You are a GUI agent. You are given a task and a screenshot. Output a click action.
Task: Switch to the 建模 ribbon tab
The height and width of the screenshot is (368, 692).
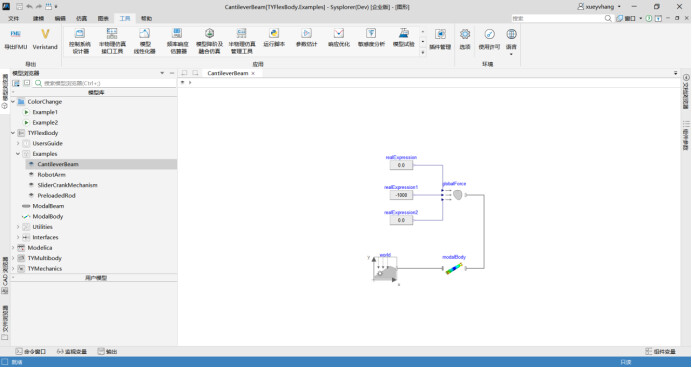(38, 19)
